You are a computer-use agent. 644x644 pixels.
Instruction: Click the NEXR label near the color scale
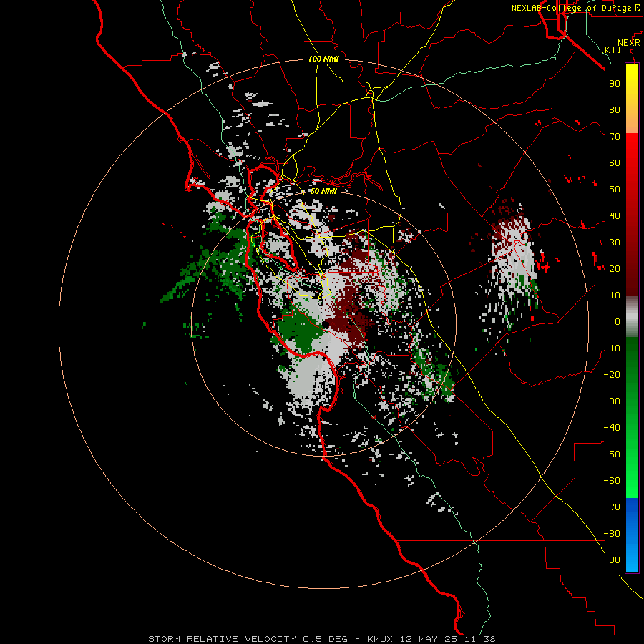(x=628, y=42)
